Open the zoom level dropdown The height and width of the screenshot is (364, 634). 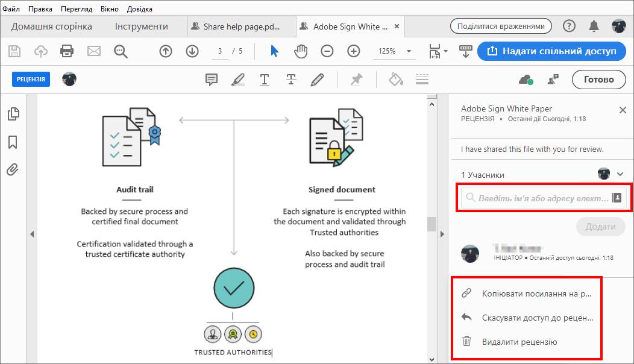coord(409,51)
